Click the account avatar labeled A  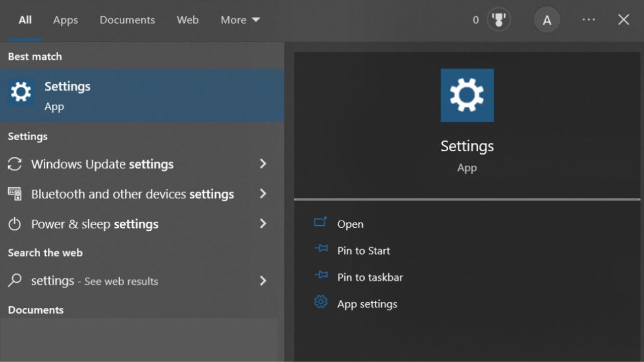tap(547, 21)
